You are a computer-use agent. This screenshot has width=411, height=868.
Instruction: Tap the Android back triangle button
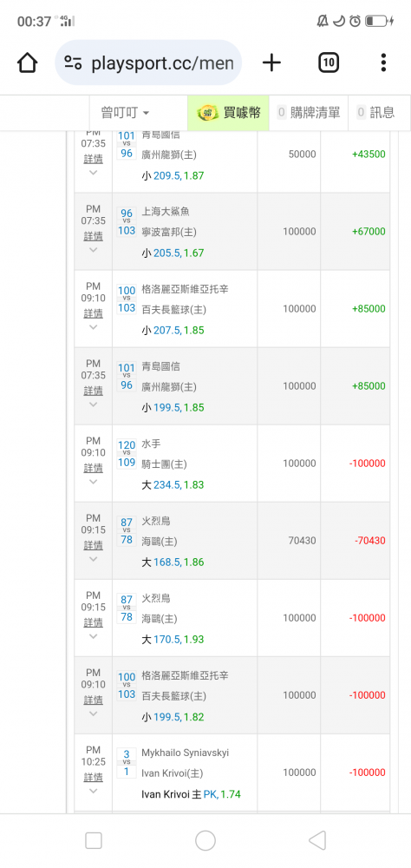coord(316,840)
